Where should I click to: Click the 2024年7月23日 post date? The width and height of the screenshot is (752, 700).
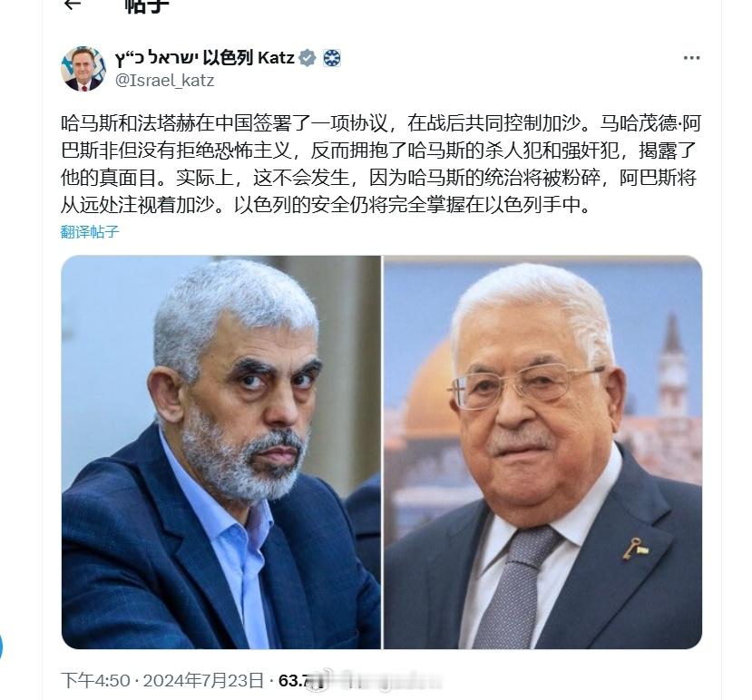coord(203,680)
